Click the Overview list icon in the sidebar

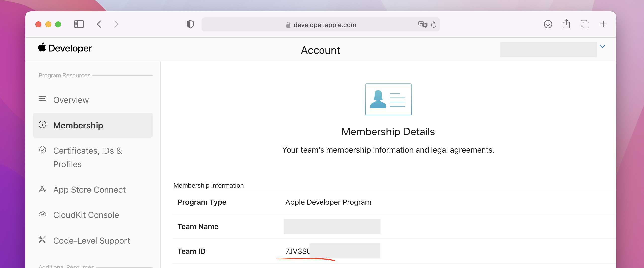[x=42, y=99]
